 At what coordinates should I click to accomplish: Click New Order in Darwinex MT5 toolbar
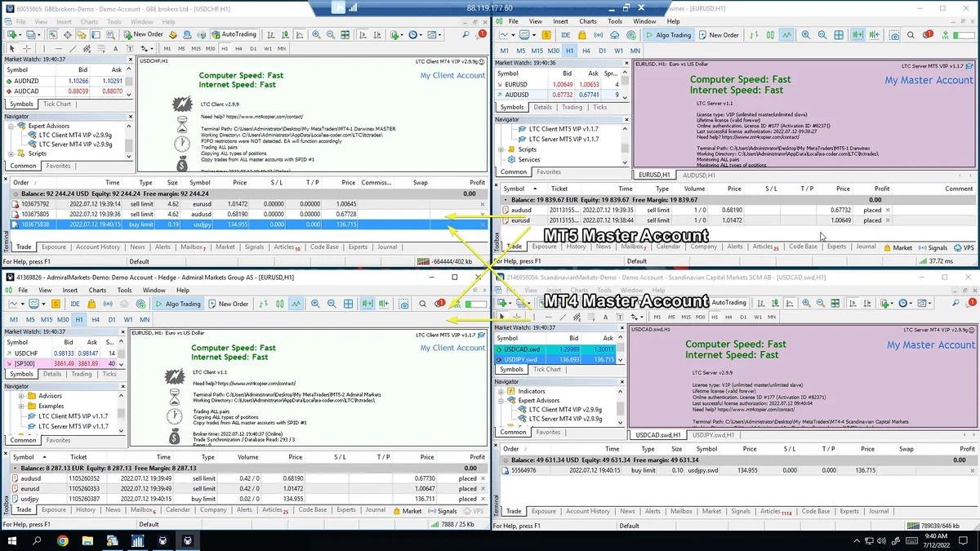719,35
